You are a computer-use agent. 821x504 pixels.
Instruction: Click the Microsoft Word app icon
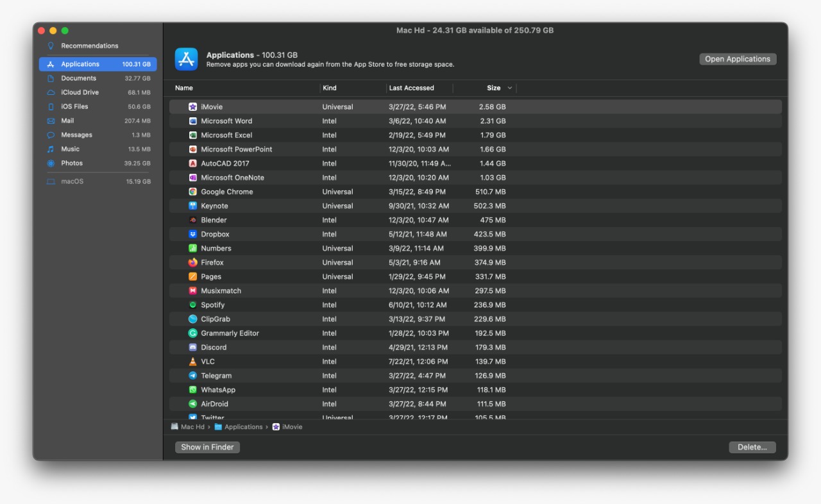[x=192, y=121]
